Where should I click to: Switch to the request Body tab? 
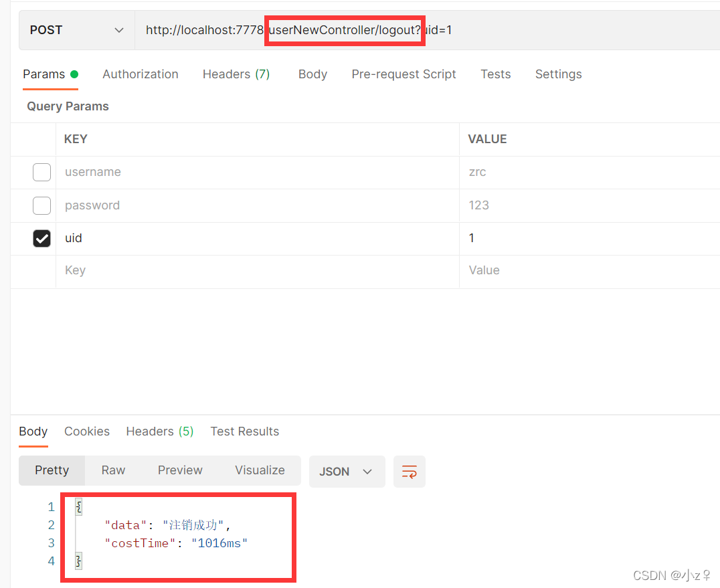point(312,74)
